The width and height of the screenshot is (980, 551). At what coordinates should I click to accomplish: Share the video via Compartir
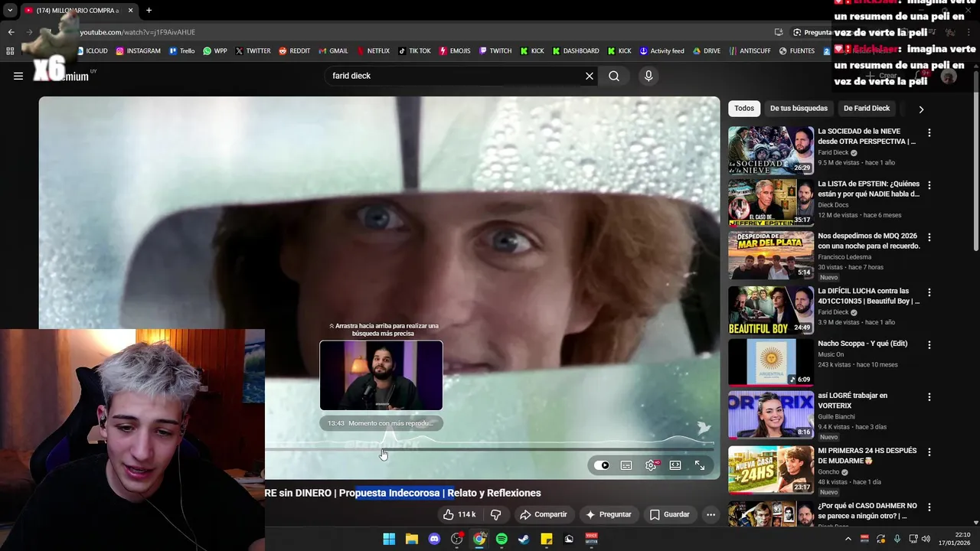(543, 514)
